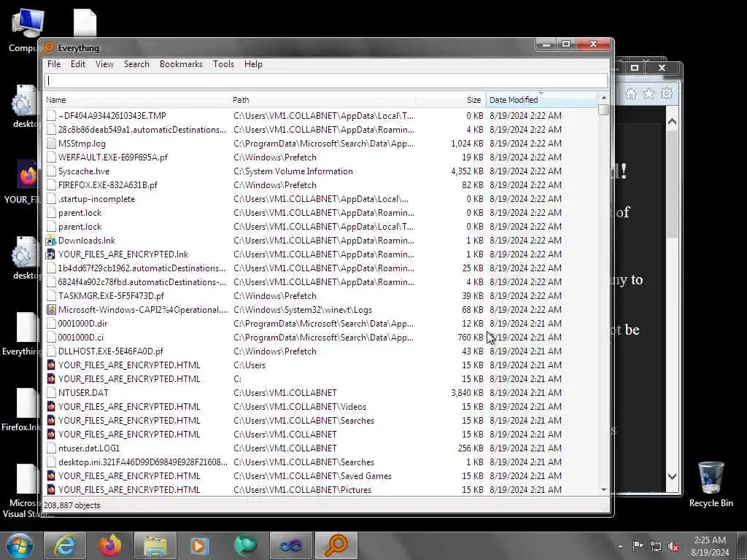Sort by Date Modified column header

[541, 100]
